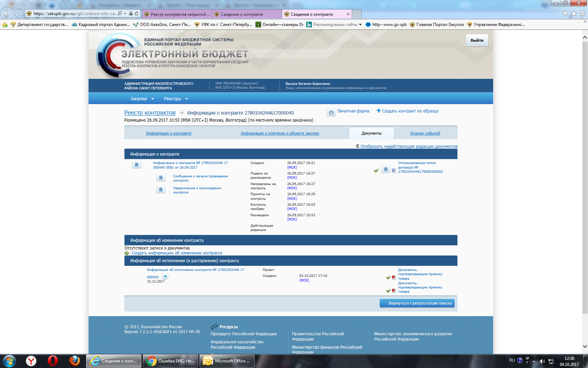Open the Windows Start menu
Viewport: 588px width, 368px height.
click(x=9, y=361)
